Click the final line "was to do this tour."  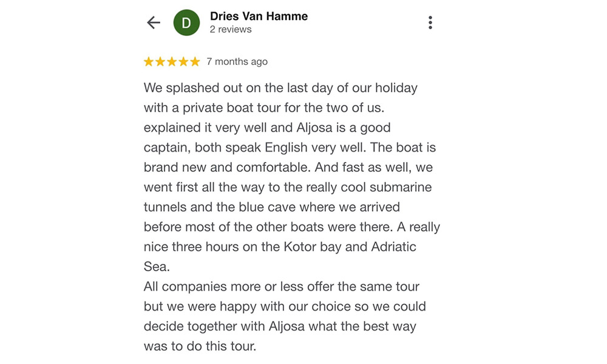[200, 347]
